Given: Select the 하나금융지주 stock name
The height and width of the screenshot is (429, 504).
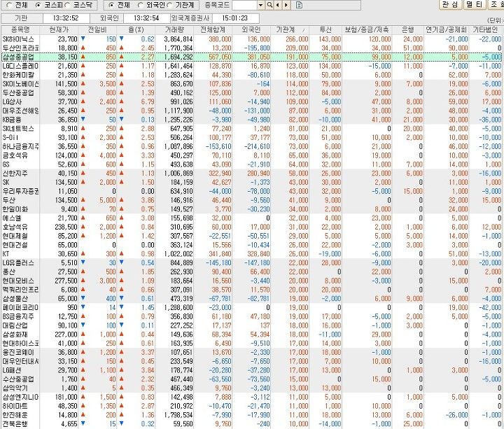Looking at the screenshot, I should tap(20, 147).
